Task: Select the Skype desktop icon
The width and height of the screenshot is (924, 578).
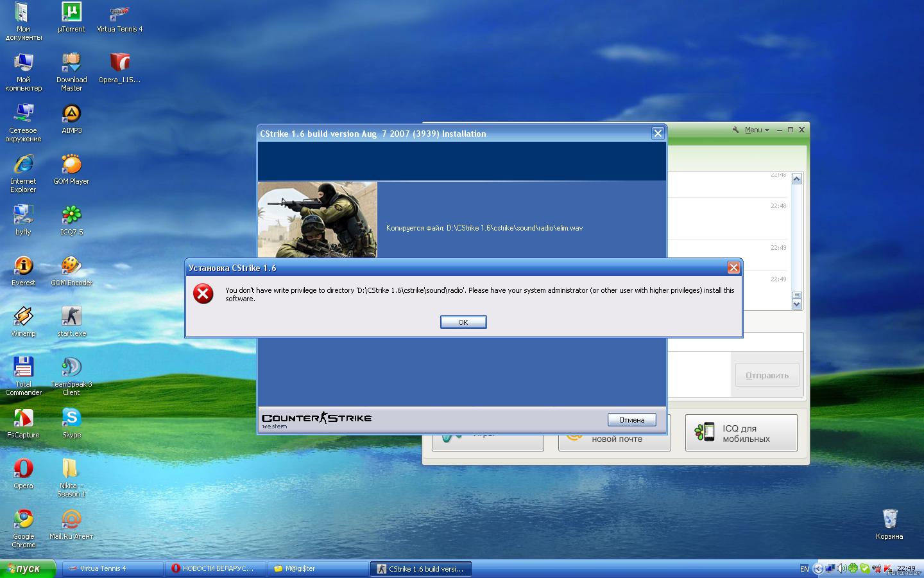Action: pyautogui.click(x=71, y=423)
